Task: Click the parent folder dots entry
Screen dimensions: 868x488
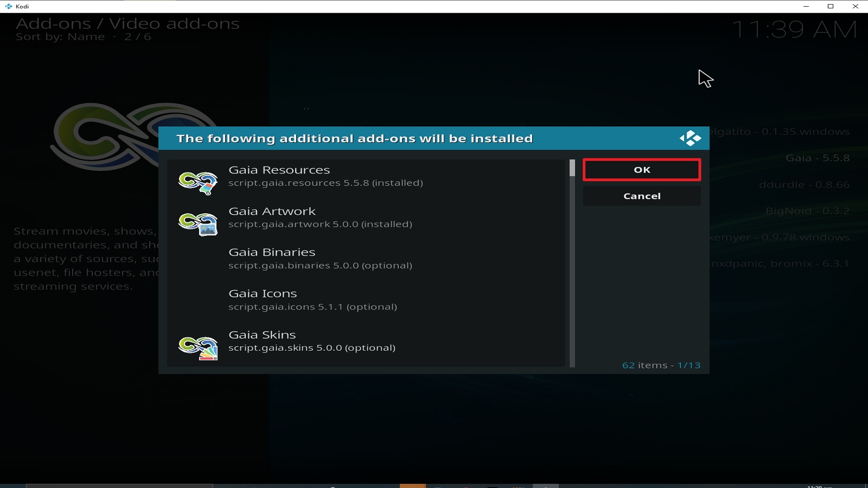Action: pyautogui.click(x=306, y=108)
